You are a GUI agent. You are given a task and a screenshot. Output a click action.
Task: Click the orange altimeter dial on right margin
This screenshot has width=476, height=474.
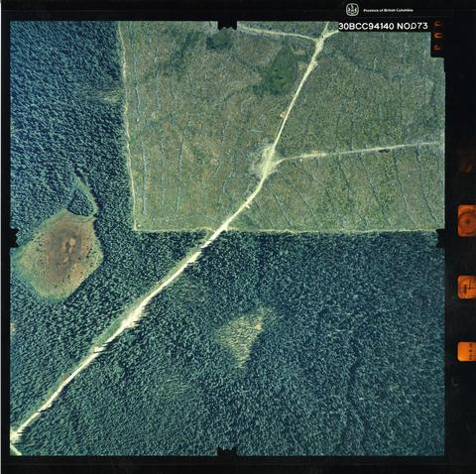pos(467,220)
